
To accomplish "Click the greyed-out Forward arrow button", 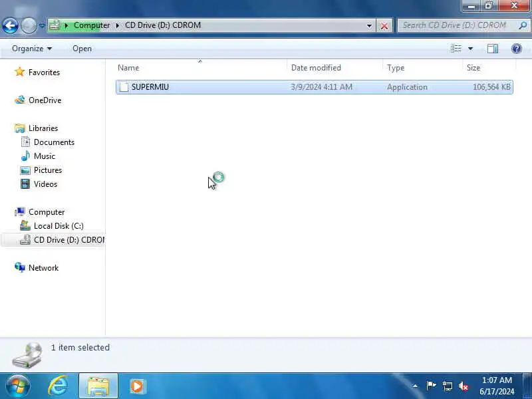I will click(x=29, y=25).
